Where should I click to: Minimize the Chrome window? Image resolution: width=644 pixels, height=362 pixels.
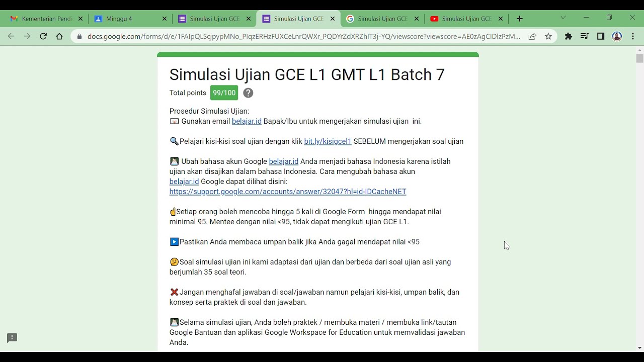click(586, 18)
